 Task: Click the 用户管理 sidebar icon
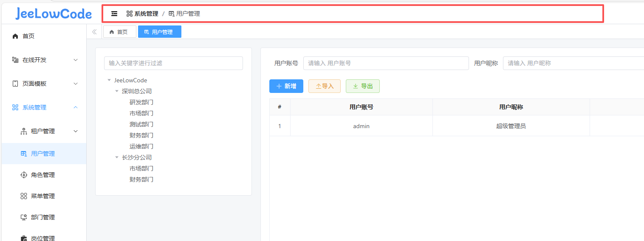tap(24, 154)
